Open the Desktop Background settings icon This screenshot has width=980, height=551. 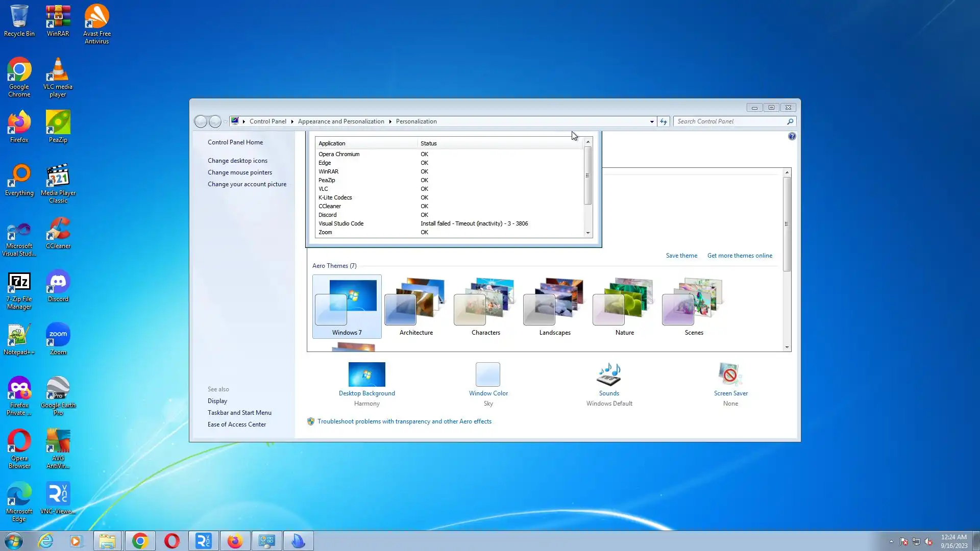(366, 375)
